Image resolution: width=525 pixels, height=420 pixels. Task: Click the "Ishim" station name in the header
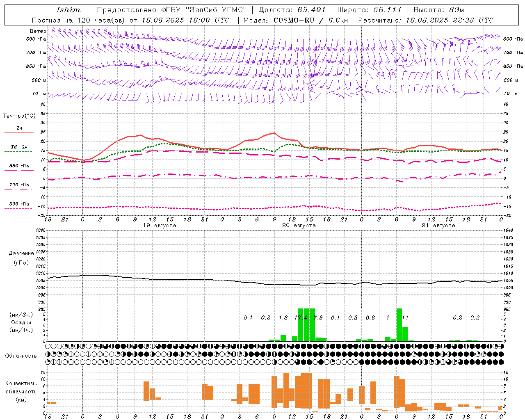point(68,10)
